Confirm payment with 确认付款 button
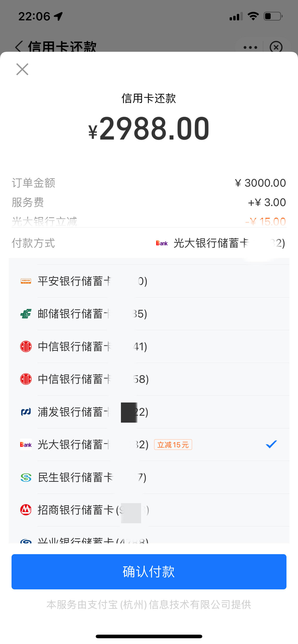Viewport: 298px width, 644px height. pos(149,572)
